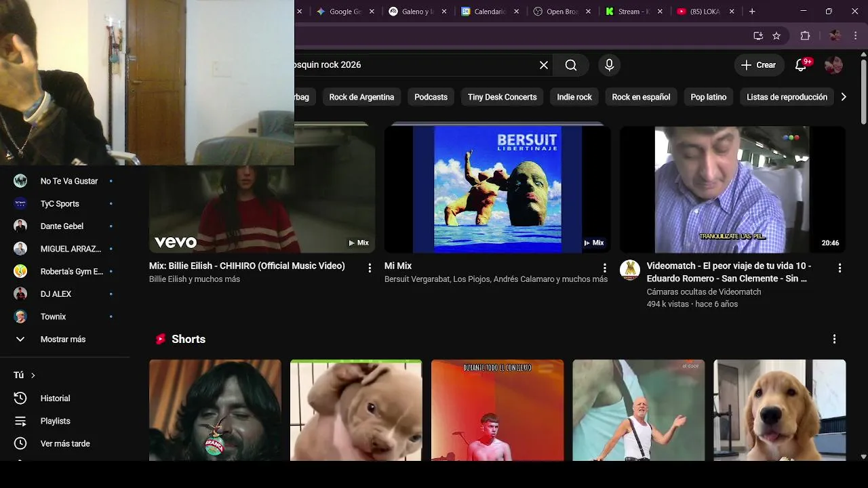Open Videomatch El peor viaje title

coord(729,272)
